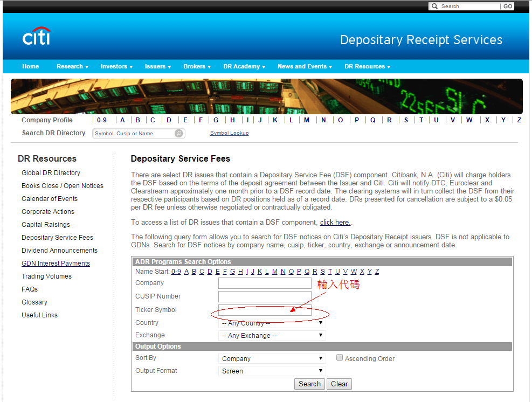The image size is (532, 402).
Task: Open GDN Interest Payments link
Action: (56, 264)
